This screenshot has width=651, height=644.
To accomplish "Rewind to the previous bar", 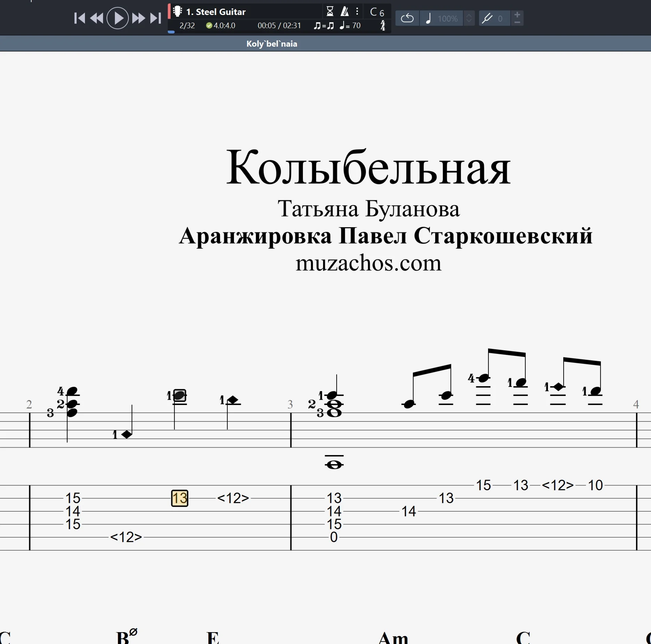I will 97,18.
